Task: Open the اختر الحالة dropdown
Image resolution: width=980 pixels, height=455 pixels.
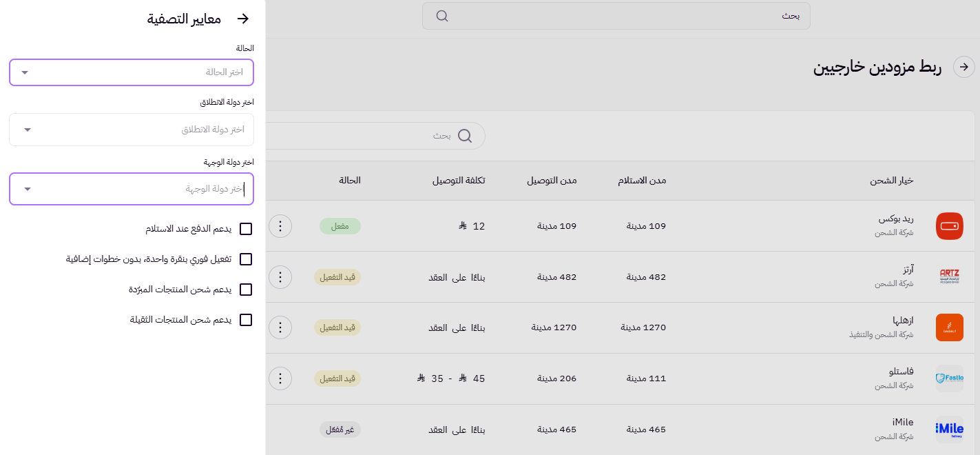Action: [131, 72]
